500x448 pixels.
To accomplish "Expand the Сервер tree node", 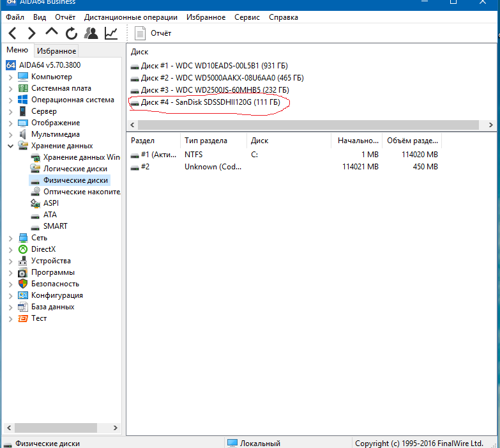I will [x=10, y=112].
